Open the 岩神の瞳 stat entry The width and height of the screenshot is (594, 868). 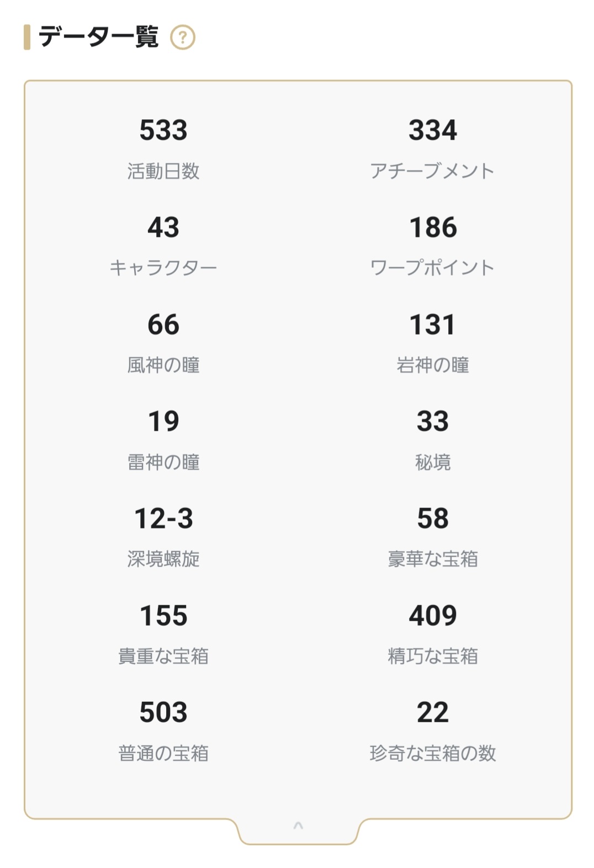tap(433, 342)
